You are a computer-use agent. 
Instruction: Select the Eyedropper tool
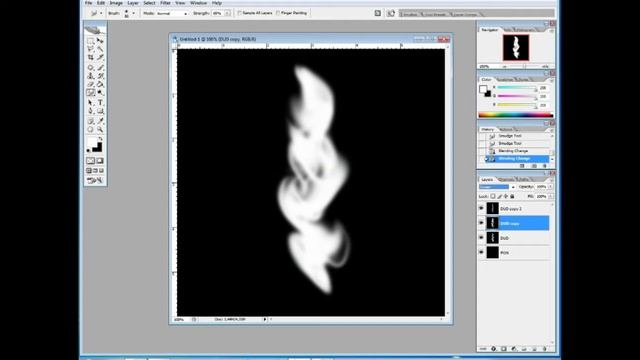(x=100, y=121)
